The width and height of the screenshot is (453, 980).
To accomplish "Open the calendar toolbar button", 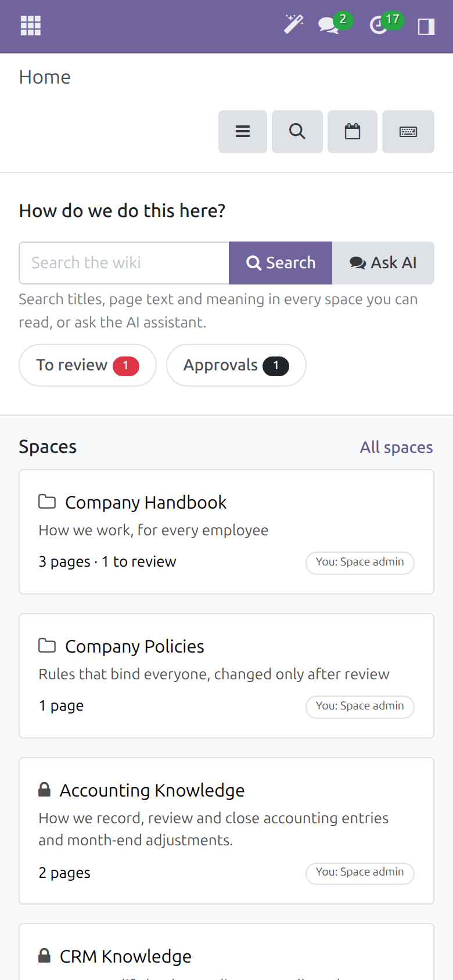I will pyautogui.click(x=353, y=132).
